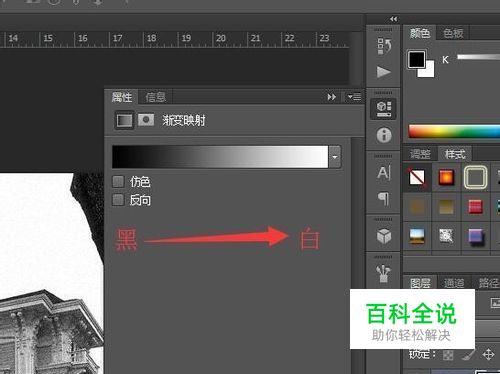The height and width of the screenshot is (374, 500).
Task: Switch to the 调整 tab
Action: pyautogui.click(x=420, y=154)
